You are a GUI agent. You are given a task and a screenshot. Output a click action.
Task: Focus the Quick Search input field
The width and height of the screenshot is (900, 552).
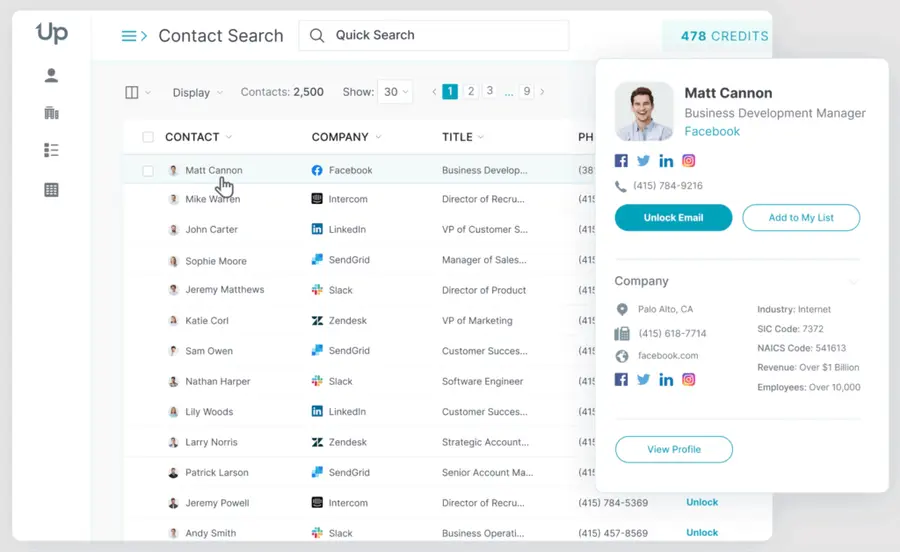[x=434, y=36]
